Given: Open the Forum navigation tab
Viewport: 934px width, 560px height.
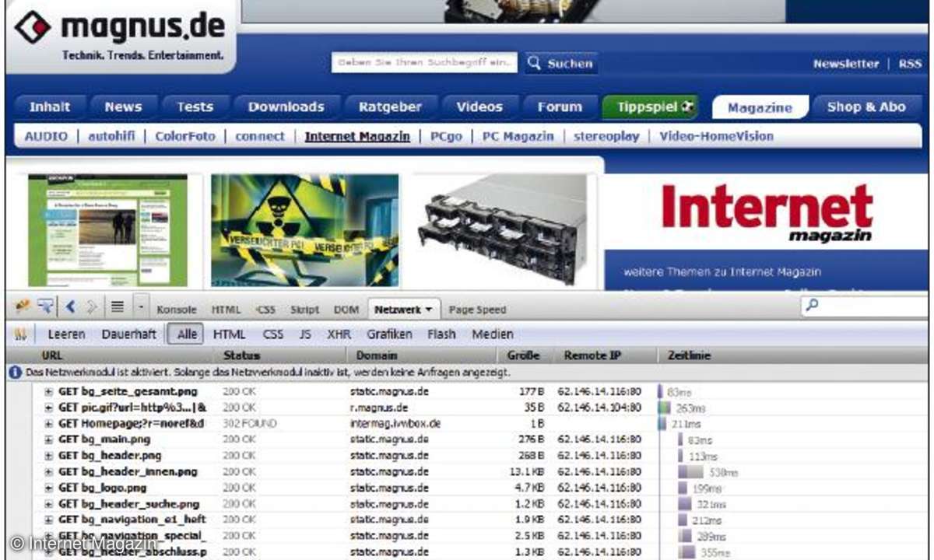Looking at the screenshot, I should [560, 107].
